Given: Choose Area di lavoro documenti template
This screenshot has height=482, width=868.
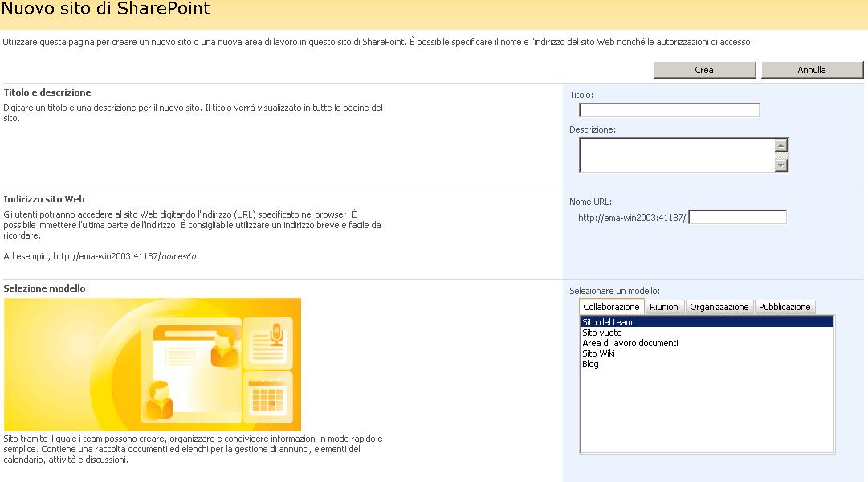Looking at the screenshot, I should (x=707, y=343).
